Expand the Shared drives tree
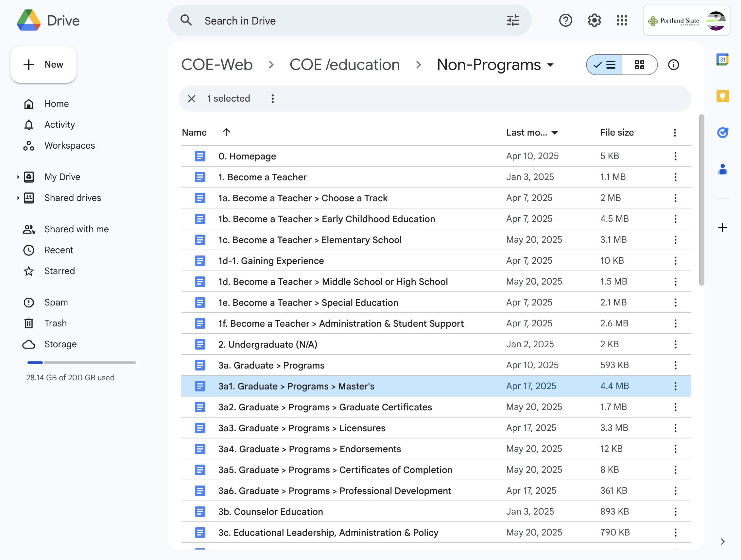This screenshot has width=741, height=560. [x=18, y=198]
